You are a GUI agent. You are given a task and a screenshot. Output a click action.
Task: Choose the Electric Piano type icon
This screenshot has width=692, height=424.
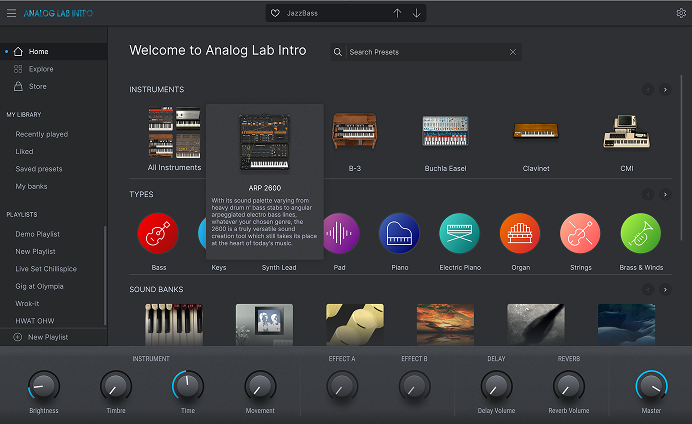click(x=459, y=234)
